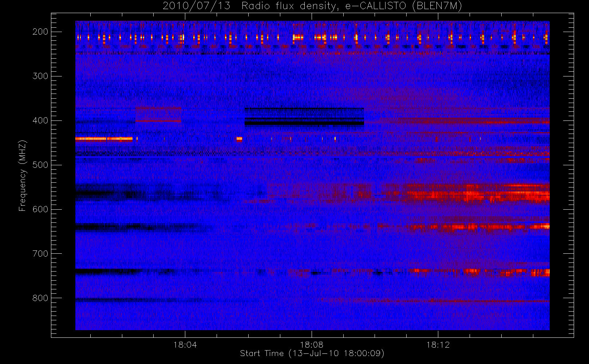
Task: Click the 500 frequency tick label
Action: (40, 165)
